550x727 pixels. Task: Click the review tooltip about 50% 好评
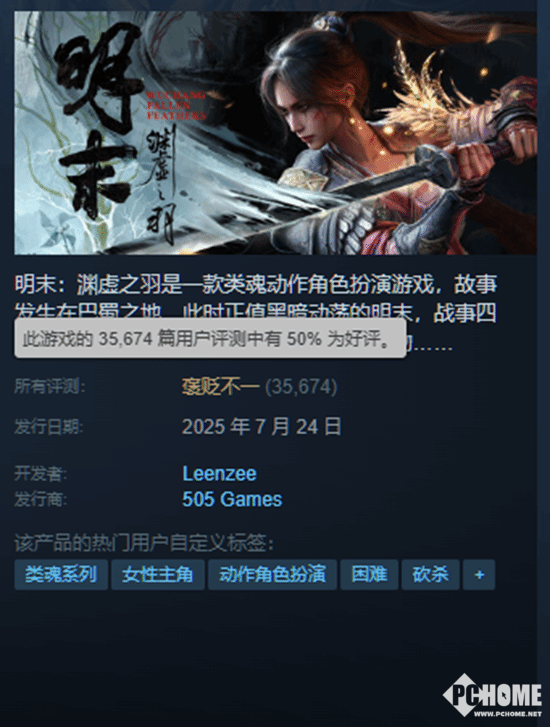coord(210,338)
